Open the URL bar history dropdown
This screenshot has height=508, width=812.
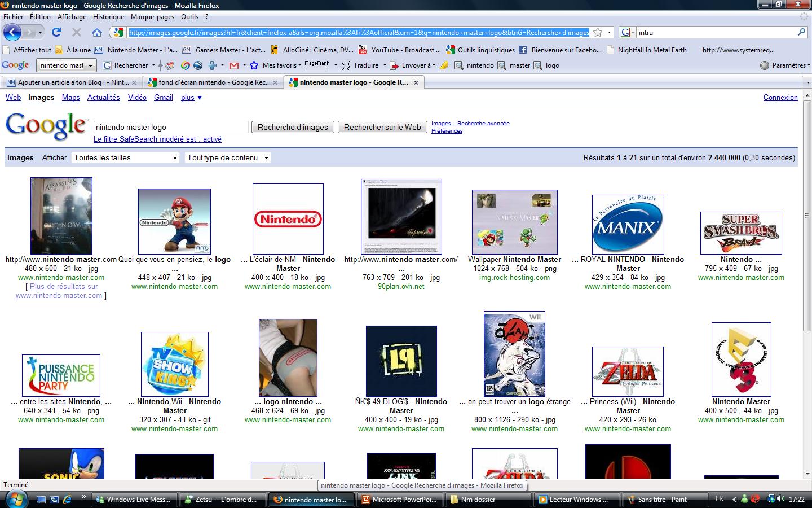click(610, 32)
